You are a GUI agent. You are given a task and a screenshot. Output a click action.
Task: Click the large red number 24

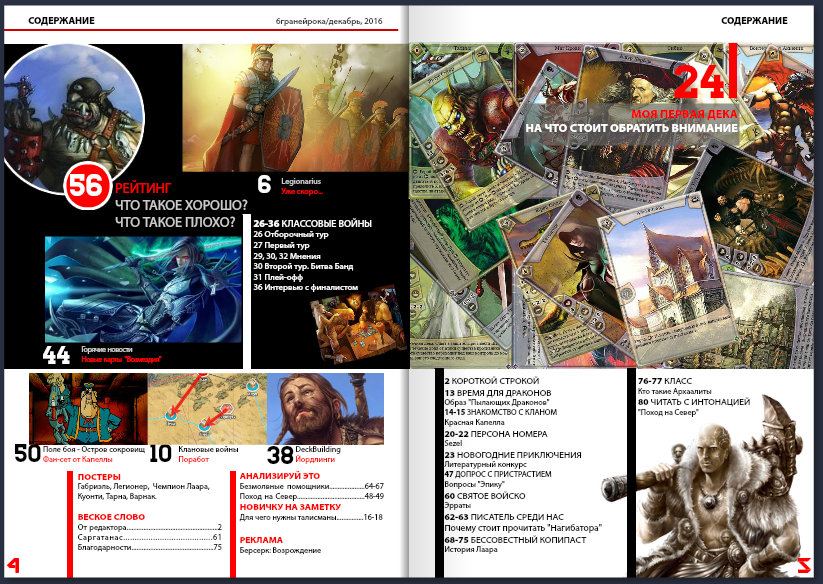[x=699, y=81]
